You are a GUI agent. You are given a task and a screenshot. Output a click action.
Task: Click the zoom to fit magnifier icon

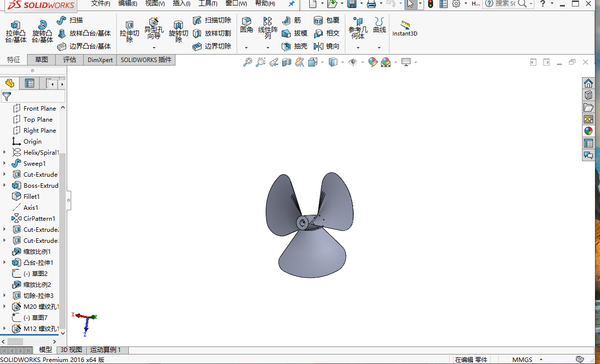[x=248, y=62]
